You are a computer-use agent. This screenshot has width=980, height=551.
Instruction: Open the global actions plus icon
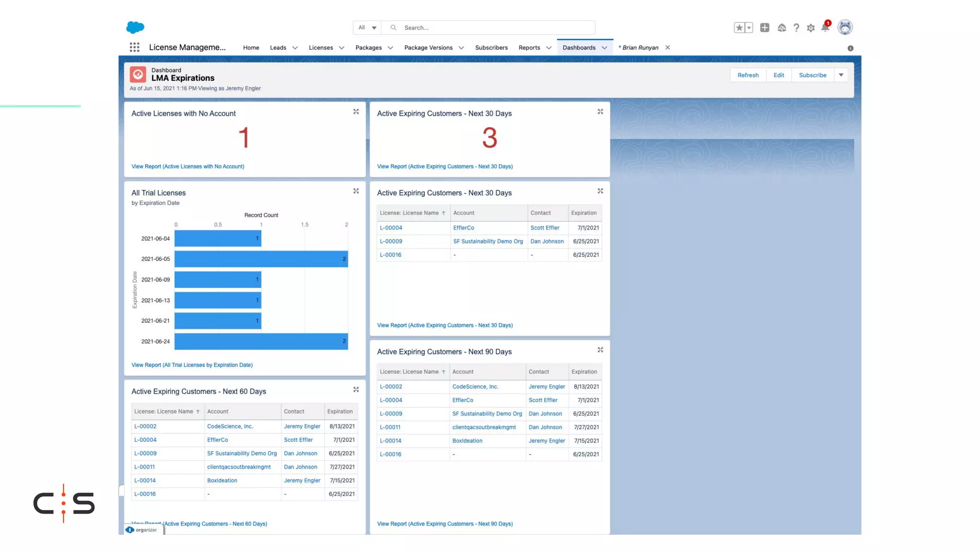click(765, 28)
